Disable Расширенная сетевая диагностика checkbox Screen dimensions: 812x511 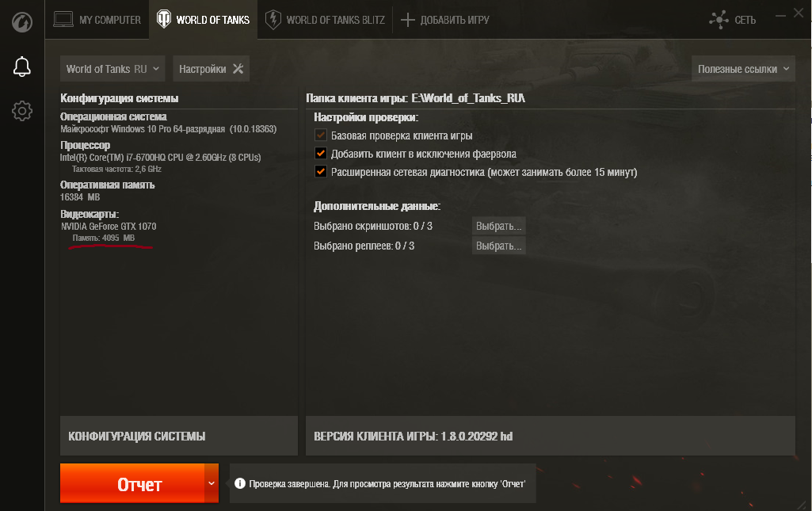(321, 172)
